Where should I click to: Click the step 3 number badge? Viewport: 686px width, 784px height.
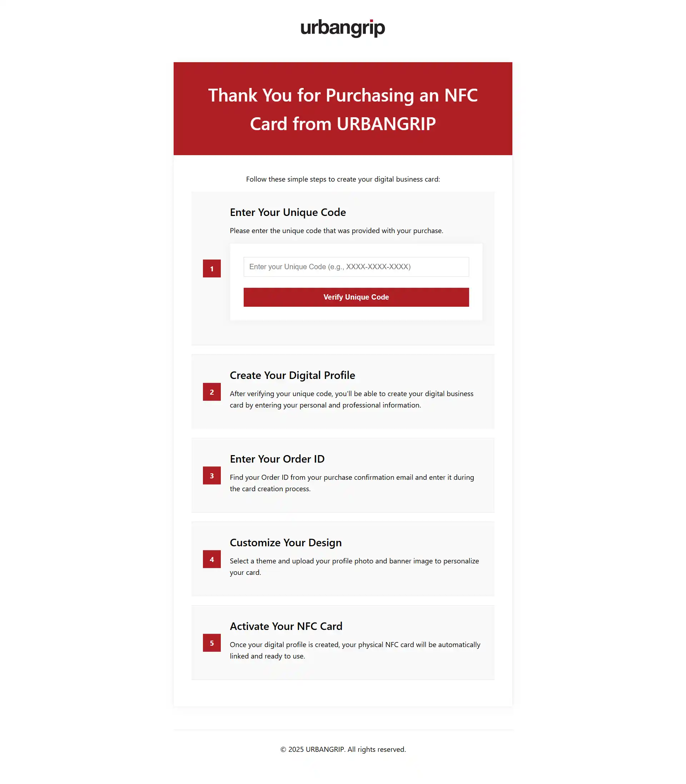[x=212, y=475]
